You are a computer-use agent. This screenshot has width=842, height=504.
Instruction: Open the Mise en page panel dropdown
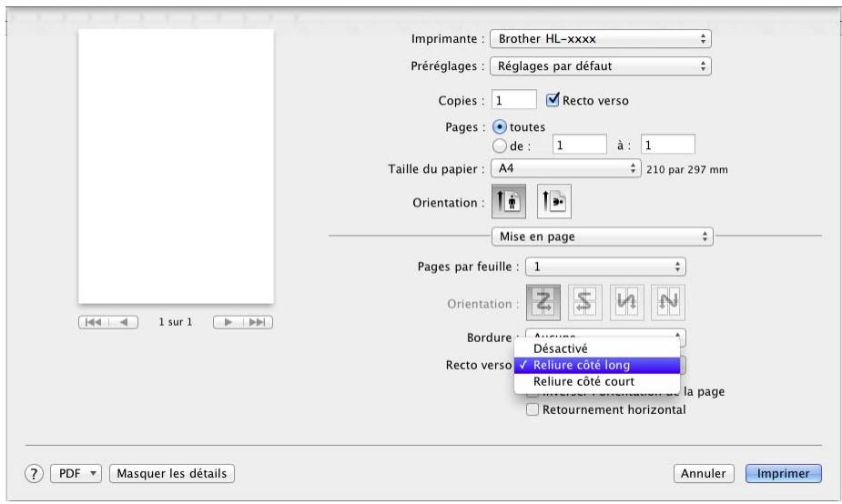coord(602,237)
